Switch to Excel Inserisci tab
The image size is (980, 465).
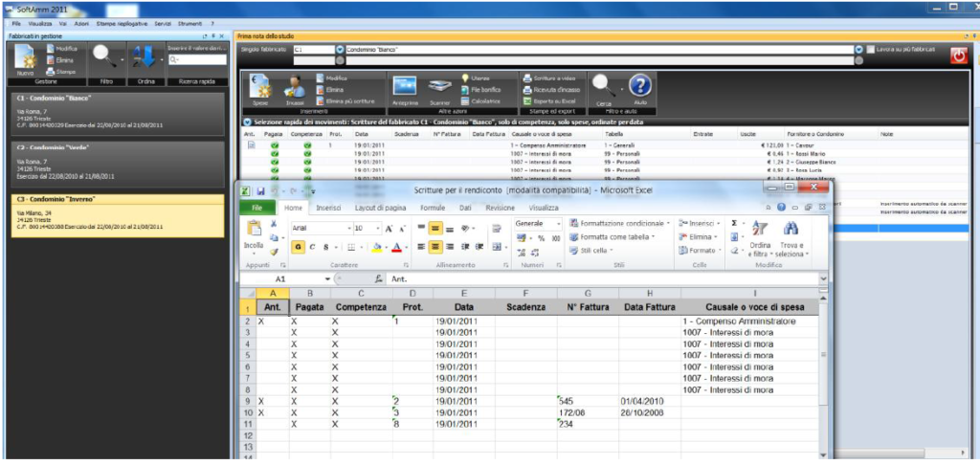[328, 208]
